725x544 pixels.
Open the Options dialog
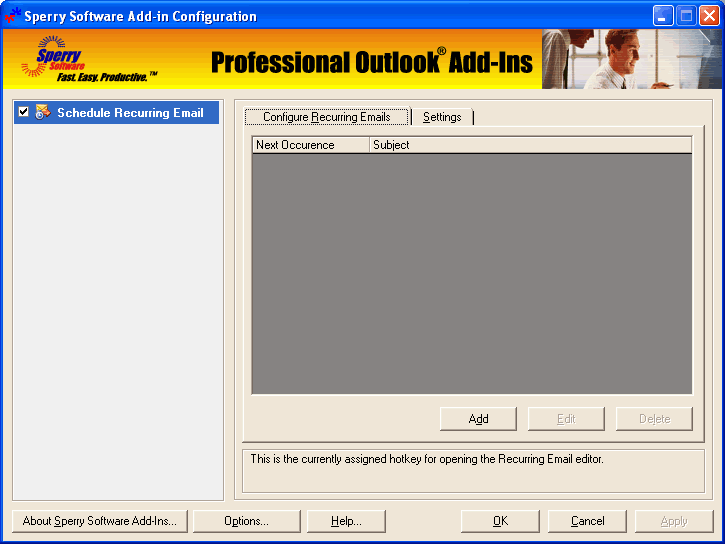click(246, 521)
